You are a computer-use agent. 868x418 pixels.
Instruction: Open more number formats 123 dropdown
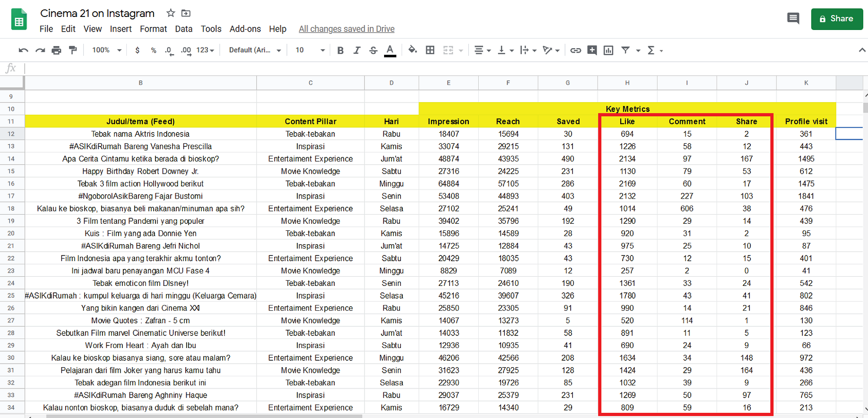[205, 50]
